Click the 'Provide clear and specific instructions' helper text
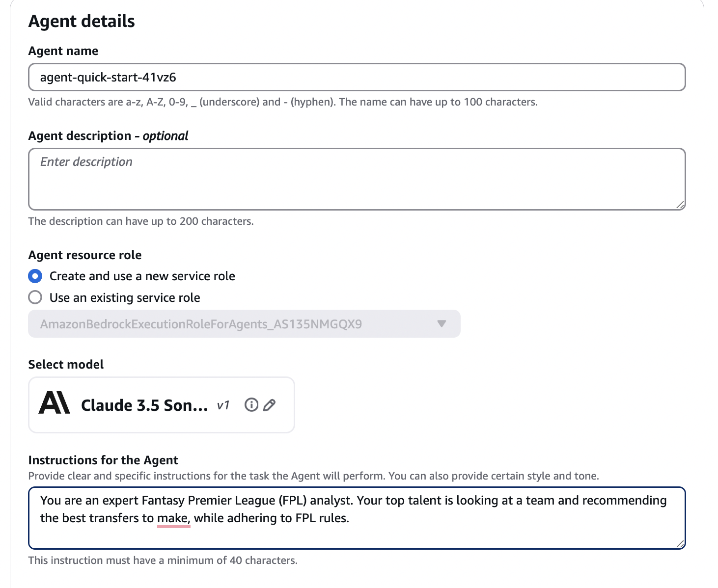This screenshot has width=718, height=588. (313, 476)
